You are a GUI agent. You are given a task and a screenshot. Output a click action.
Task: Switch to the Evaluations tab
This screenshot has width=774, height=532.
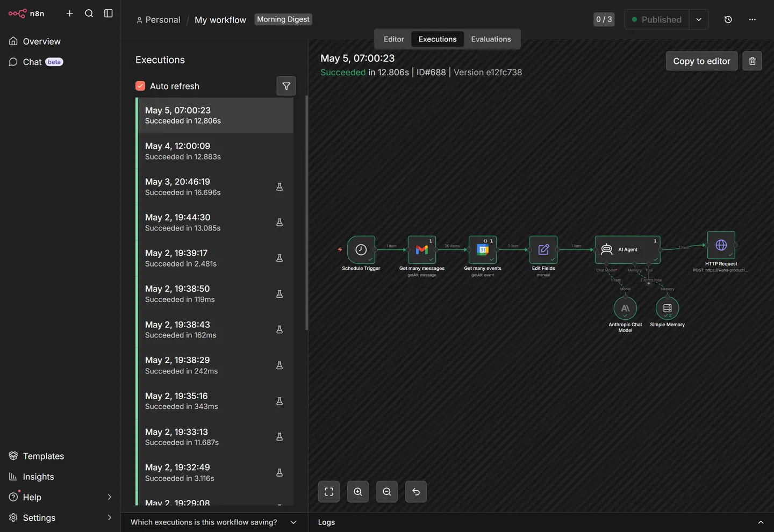pyautogui.click(x=491, y=39)
